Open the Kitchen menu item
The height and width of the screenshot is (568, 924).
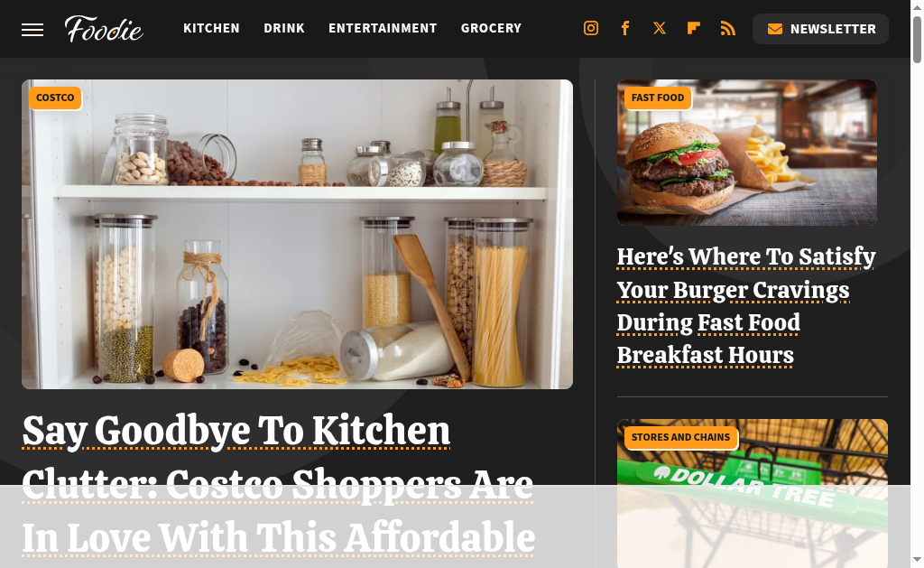[211, 28]
